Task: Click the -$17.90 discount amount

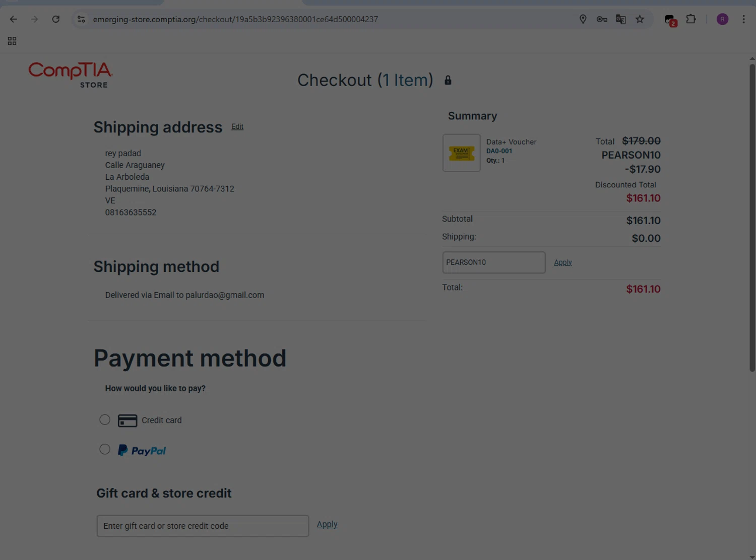Action: point(643,169)
